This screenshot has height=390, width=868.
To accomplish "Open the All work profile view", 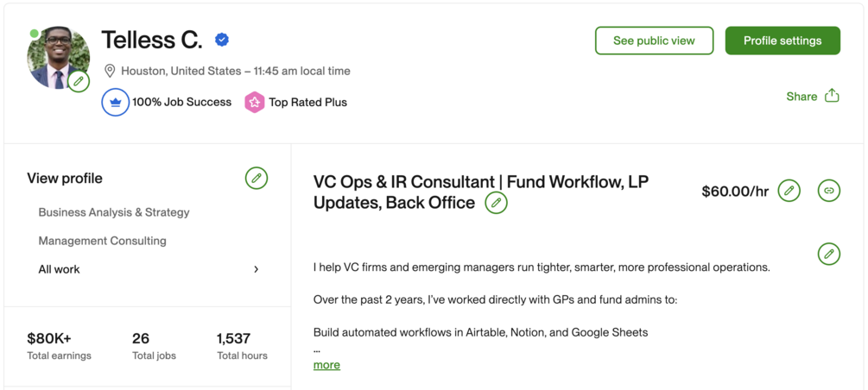I will (59, 269).
